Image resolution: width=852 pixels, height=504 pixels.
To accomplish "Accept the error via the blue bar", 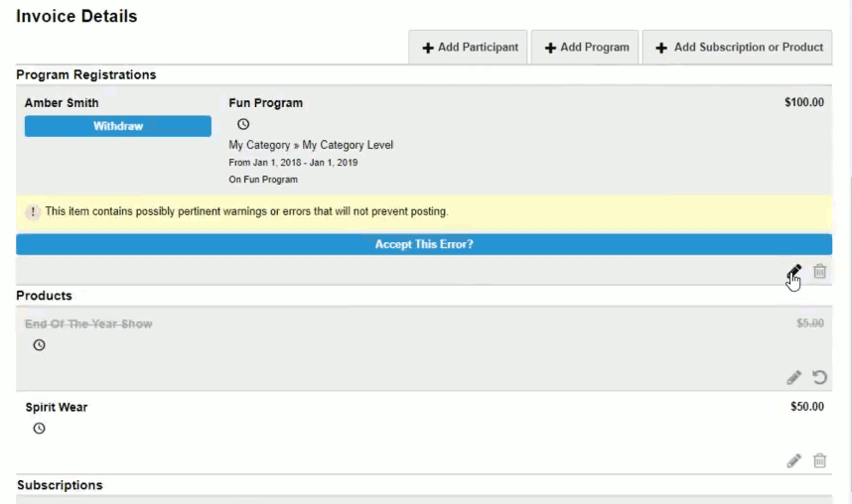I will (424, 244).
